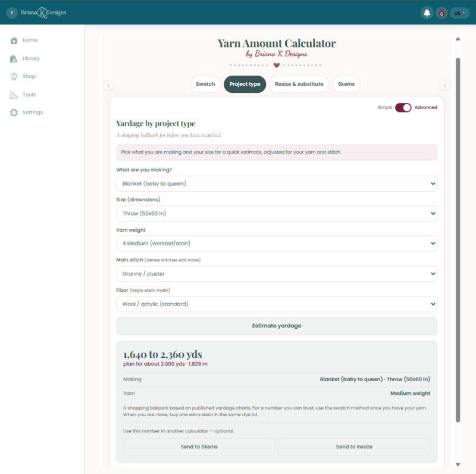Image resolution: width=476 pixels, height=474 pixels.
Task: Open the Size (dimensions) dropdown
Action: click(277, 214)
